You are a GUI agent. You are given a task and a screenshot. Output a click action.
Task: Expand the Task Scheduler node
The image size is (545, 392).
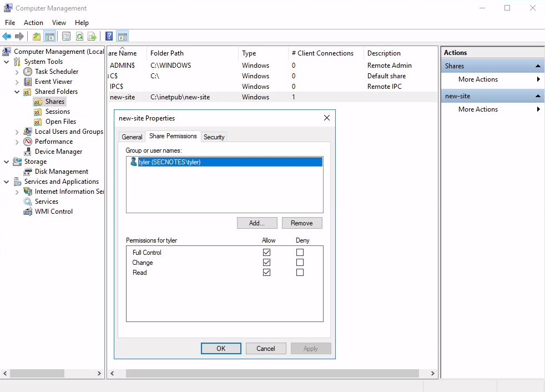[x=17, y=72]
